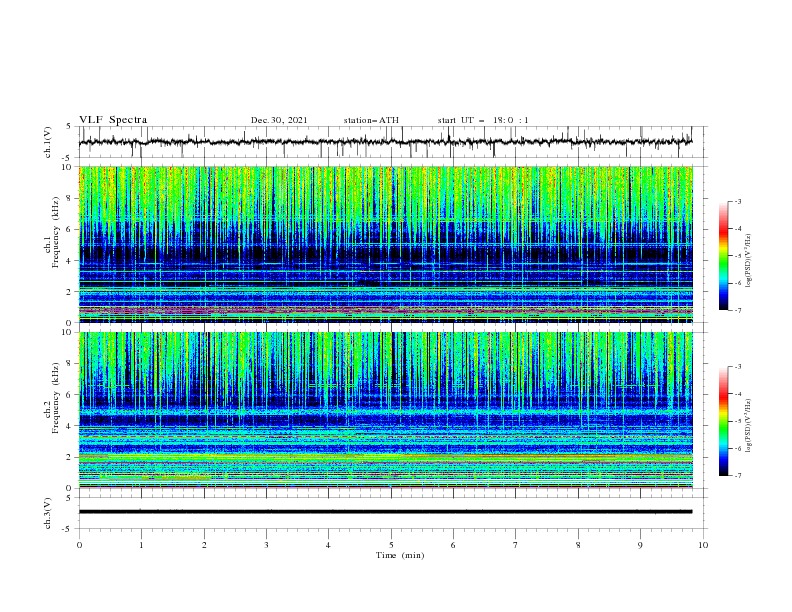Click the ch.2 spectrogram color bar
792x612 pixels.
pyautogui.click(x=723, y=421)
